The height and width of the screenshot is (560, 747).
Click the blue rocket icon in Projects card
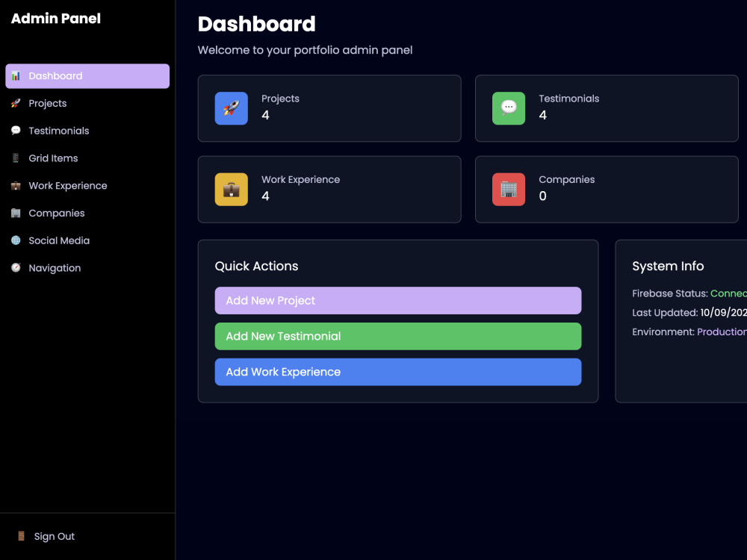[231, 108]
